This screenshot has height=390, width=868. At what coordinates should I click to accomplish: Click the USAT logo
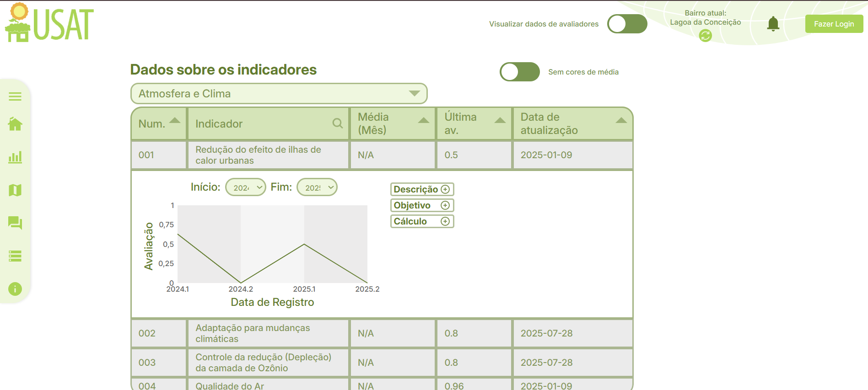click(49, 22)
